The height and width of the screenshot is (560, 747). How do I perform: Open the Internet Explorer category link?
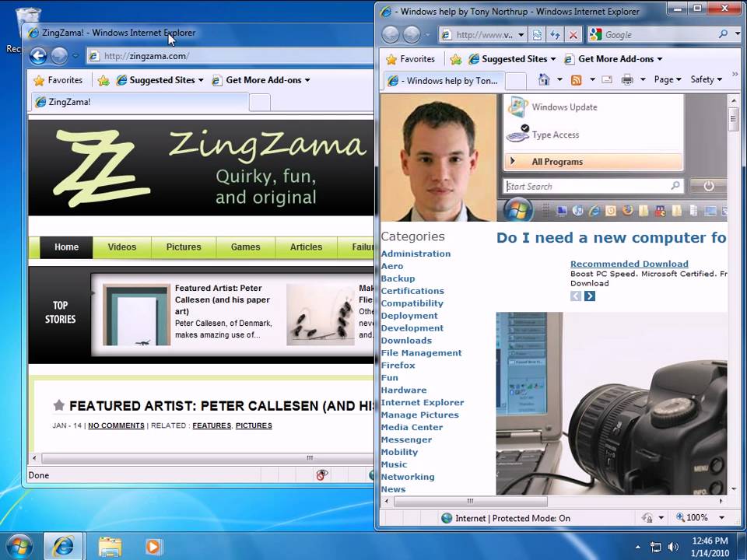pos(422,402)
